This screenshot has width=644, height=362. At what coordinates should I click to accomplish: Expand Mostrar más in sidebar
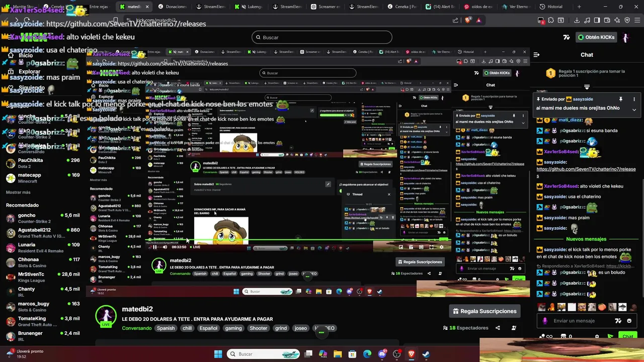tap(18, 192)
